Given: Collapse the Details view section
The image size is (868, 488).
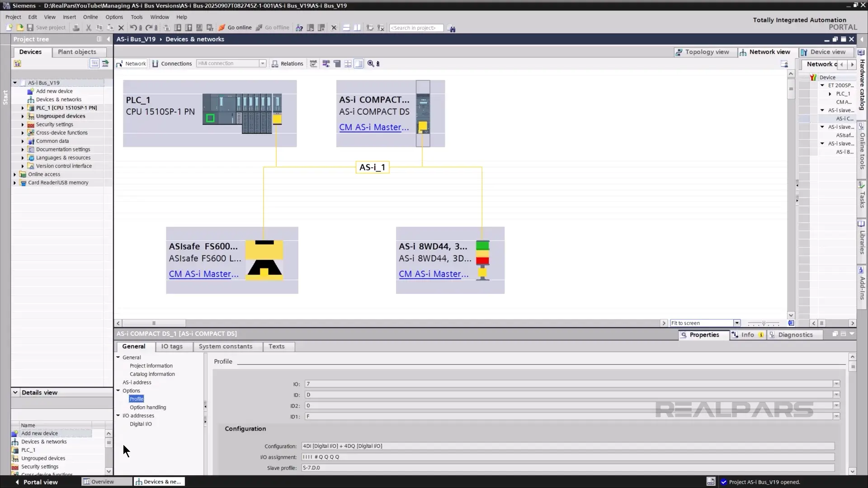Looking at the screenshot, I should [15, 392].
